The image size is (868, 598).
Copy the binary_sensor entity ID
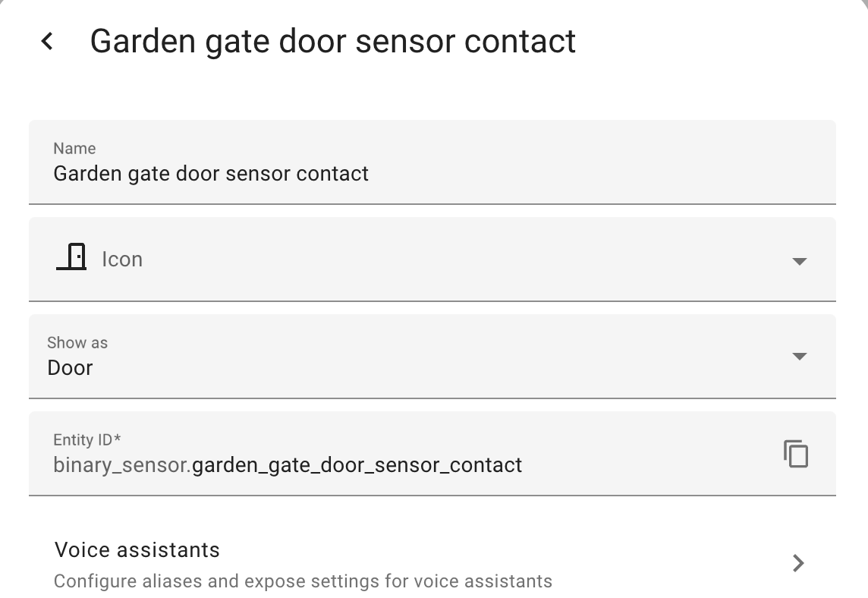point(796,453)
